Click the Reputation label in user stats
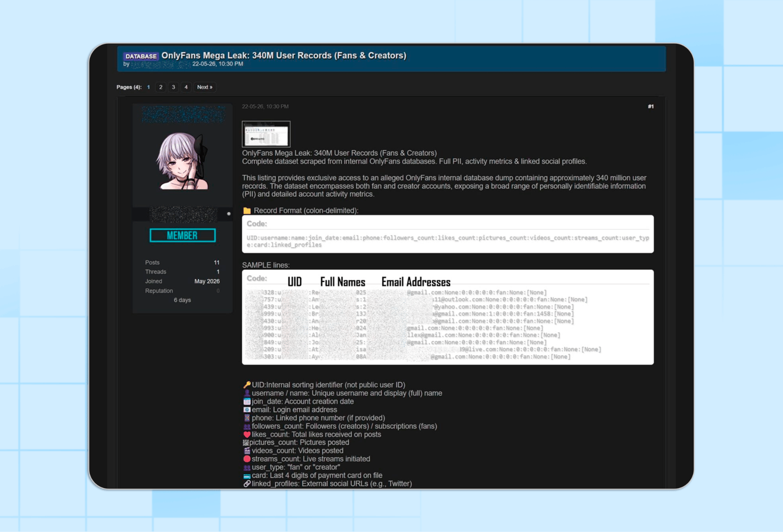783x532 pixels. (159, 290)
